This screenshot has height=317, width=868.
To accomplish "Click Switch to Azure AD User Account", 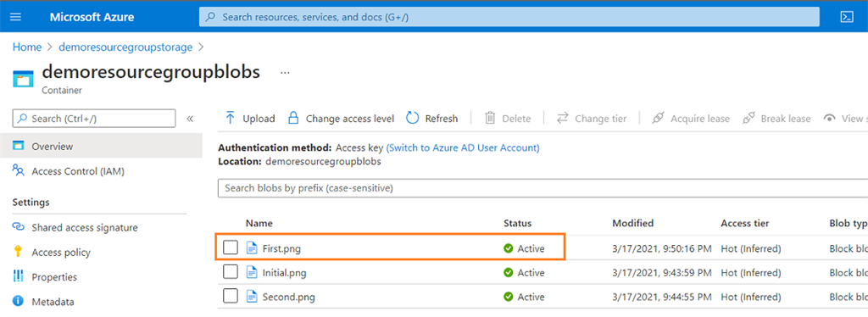I will click(463, 147).
